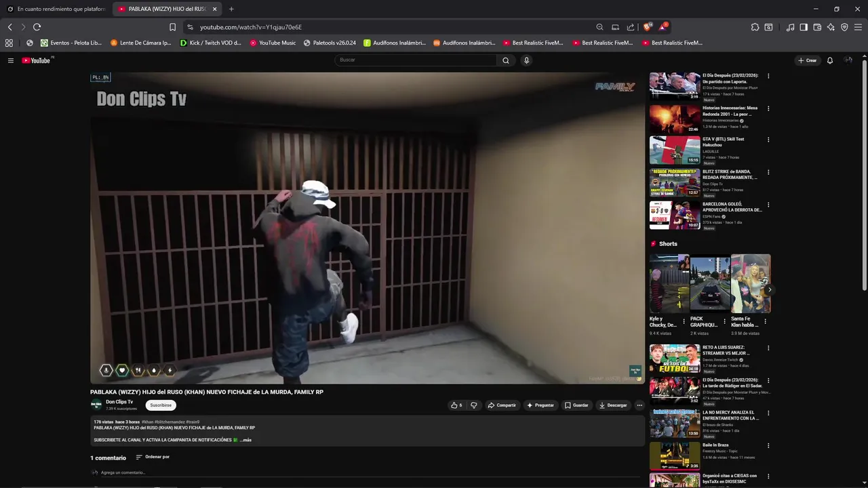Open the 'Santa Fe Klan habla' short
The width and height of the screenshot is (868, 488).
(751, 284)
